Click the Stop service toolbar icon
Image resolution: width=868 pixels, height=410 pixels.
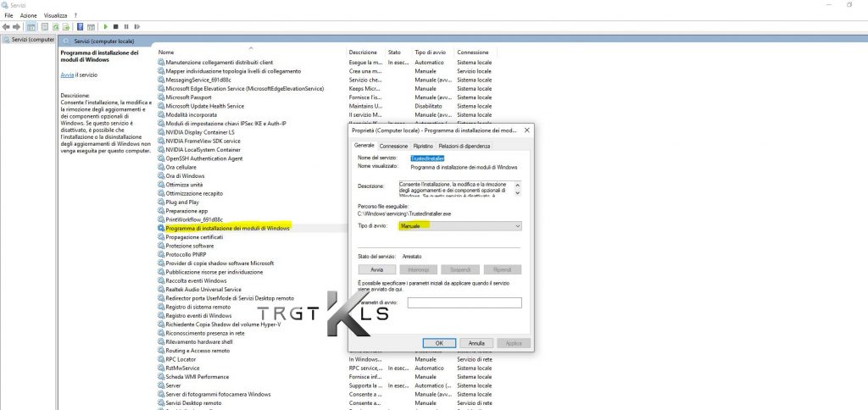click(115, 27)
